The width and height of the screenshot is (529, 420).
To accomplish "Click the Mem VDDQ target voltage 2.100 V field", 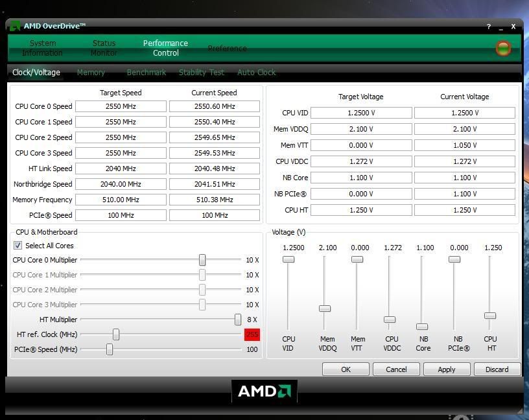I will click(x=361, y=129).
